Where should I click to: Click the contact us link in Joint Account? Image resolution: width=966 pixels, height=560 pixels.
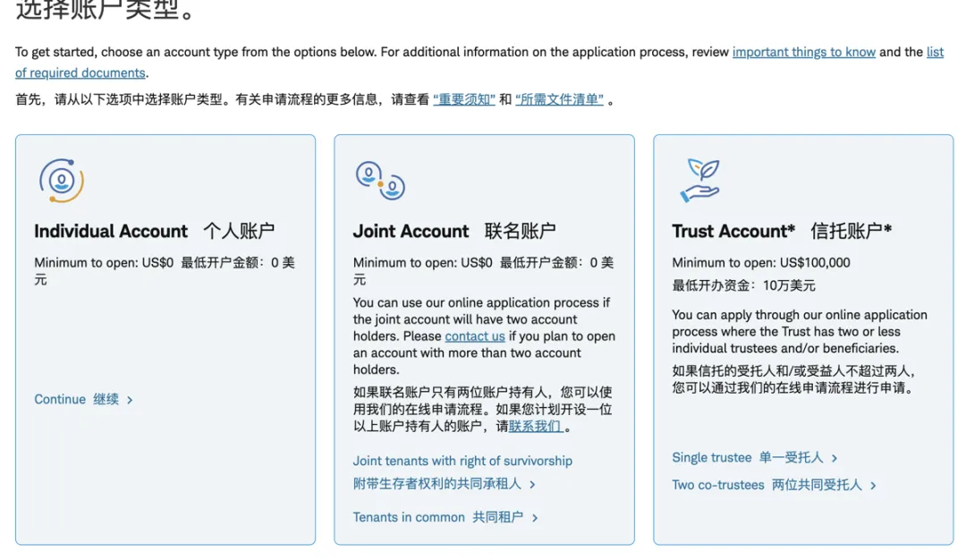click(x=475, y=336)
